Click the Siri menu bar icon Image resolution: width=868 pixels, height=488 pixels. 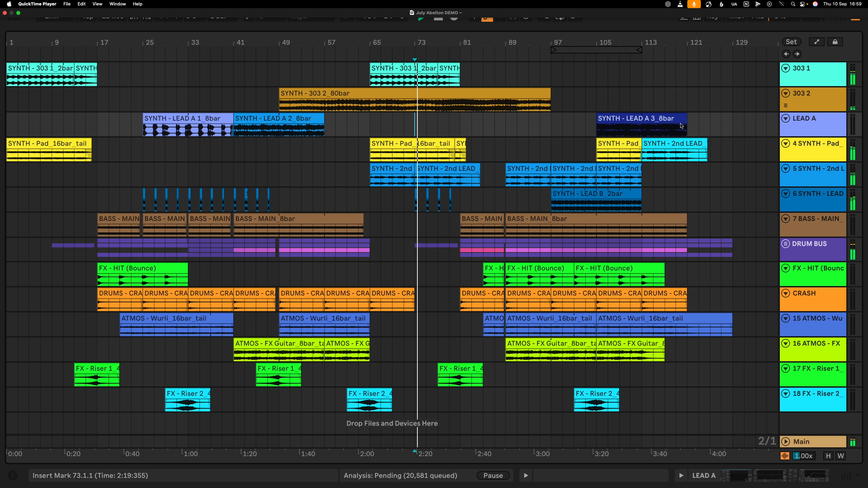coord(815,4)
